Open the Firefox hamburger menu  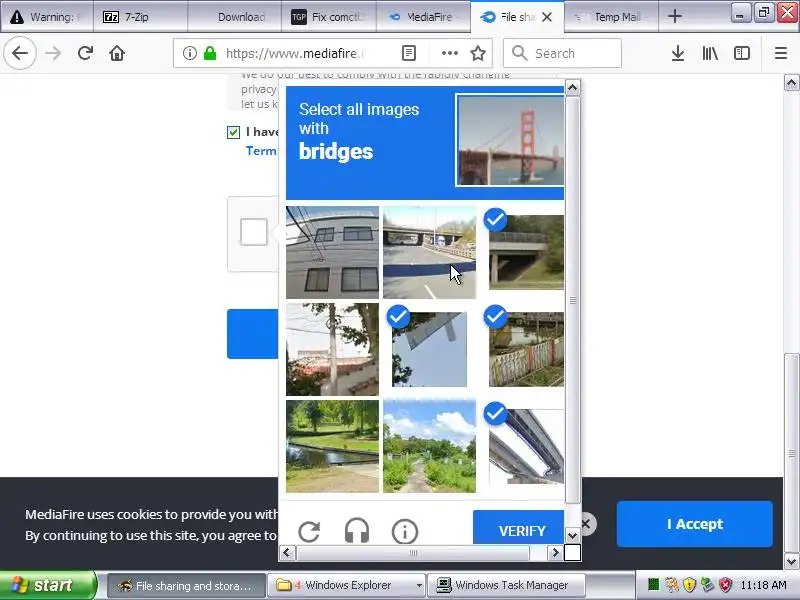point(781,53)
